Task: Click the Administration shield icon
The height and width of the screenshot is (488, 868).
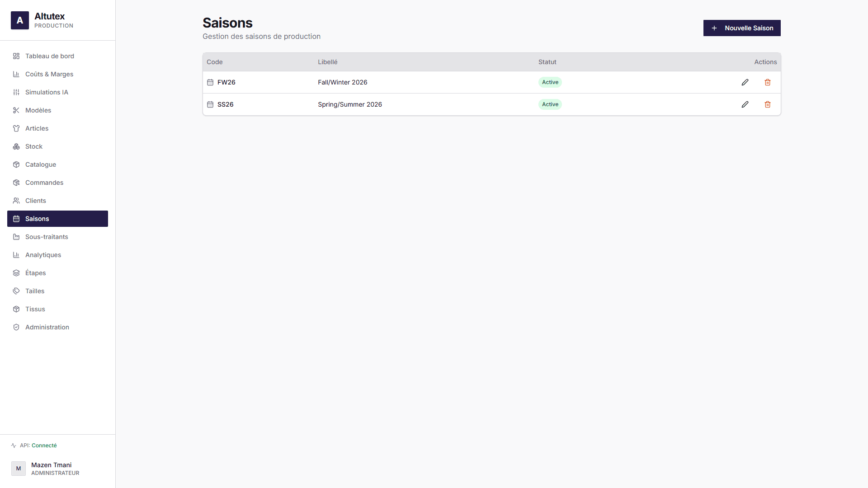Action: pyautogui.click(x=16, y=327)
